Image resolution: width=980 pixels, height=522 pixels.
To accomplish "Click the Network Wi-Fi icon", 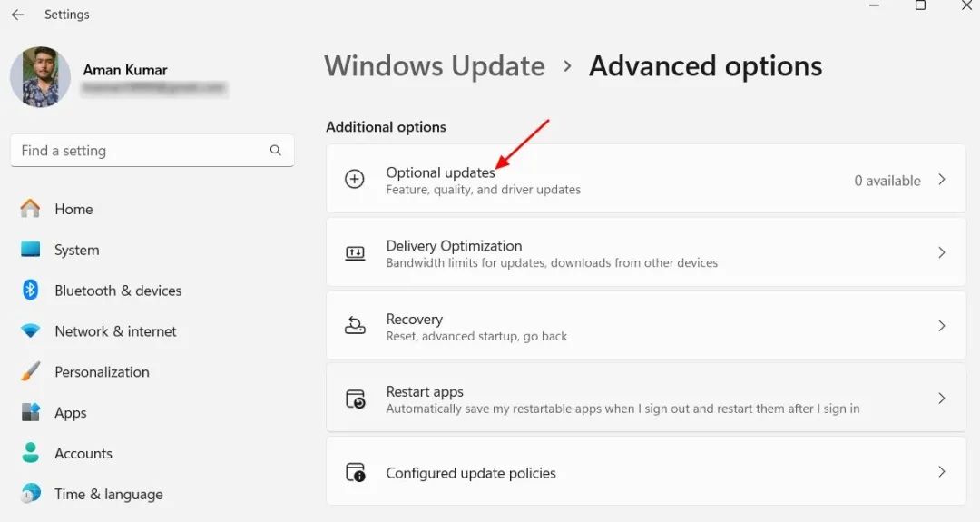I will (31, 331).
